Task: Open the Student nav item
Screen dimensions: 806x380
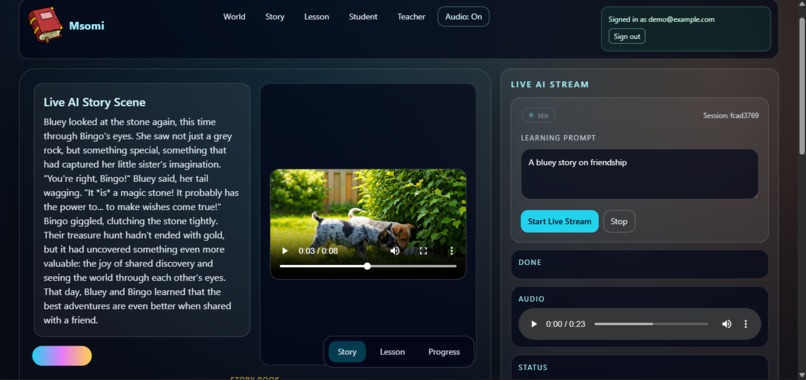Action: 363,16
